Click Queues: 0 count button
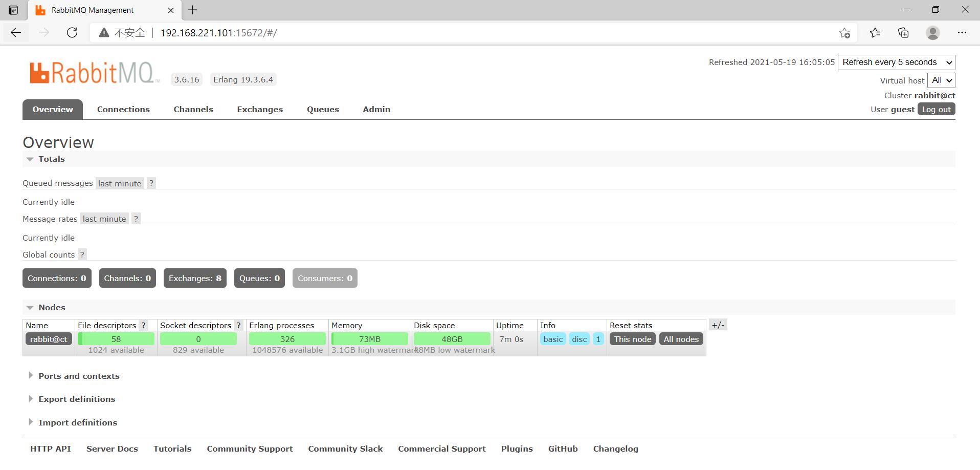This screenshot has height=470, width=980. coord(259,278)
